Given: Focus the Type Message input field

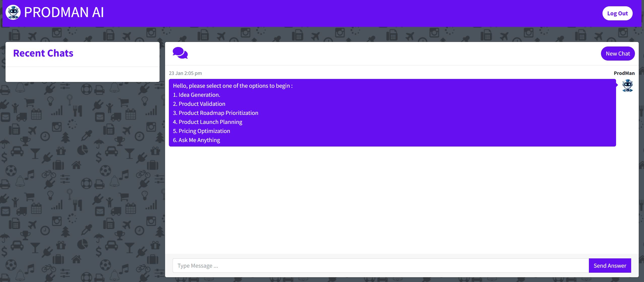Looking at the screenshot, I should click(x=380, y=266).
